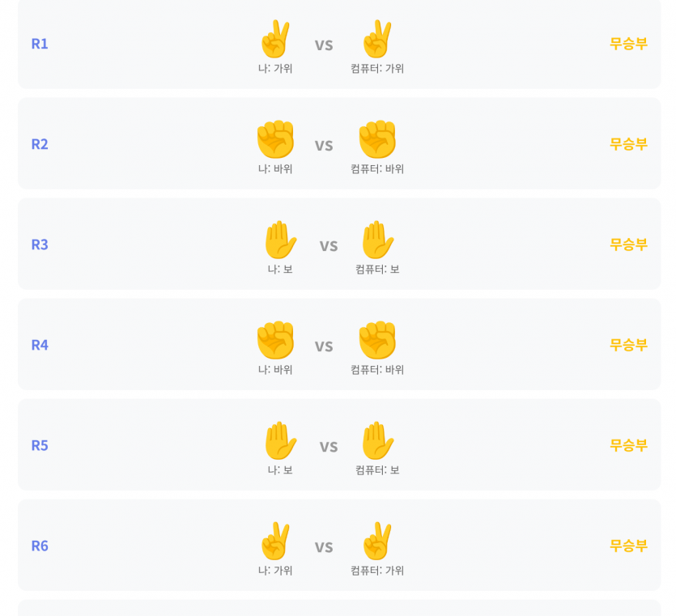The image size is (676, 616).
Task: Click my rock fist emoji in round R4
Action: click(x=275, y=340)
